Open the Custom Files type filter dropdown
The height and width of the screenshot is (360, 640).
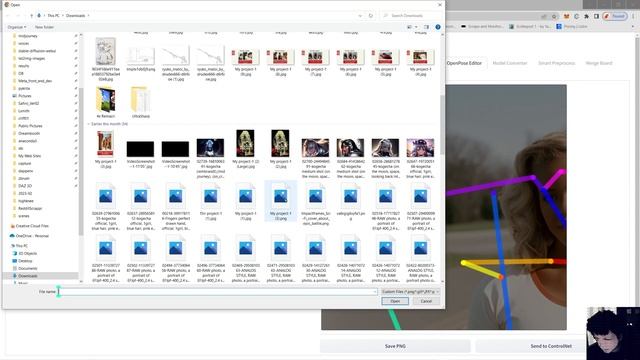(x=410, y=292)
